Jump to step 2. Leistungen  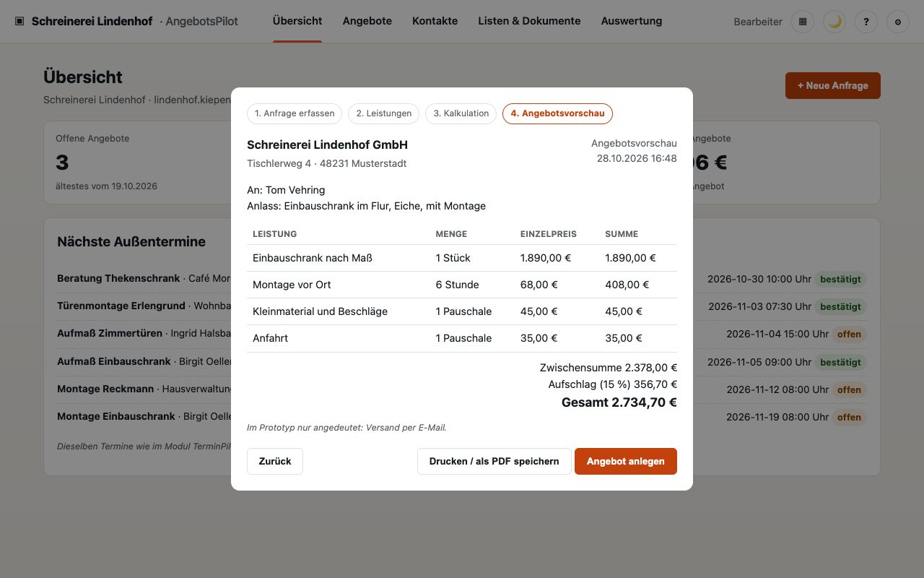tap(384, 113)
